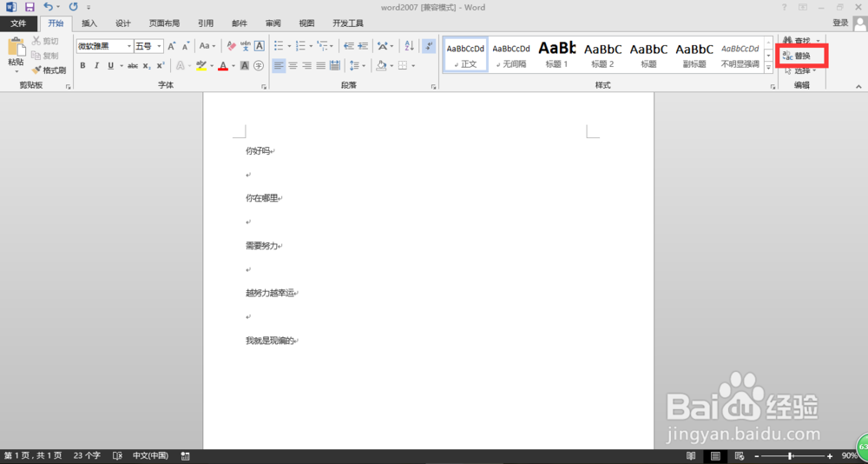Viewport: 868px width, 464px height.
Task: Switch to the Developer (开发工具) tab
Action: [x=348, y=23]
